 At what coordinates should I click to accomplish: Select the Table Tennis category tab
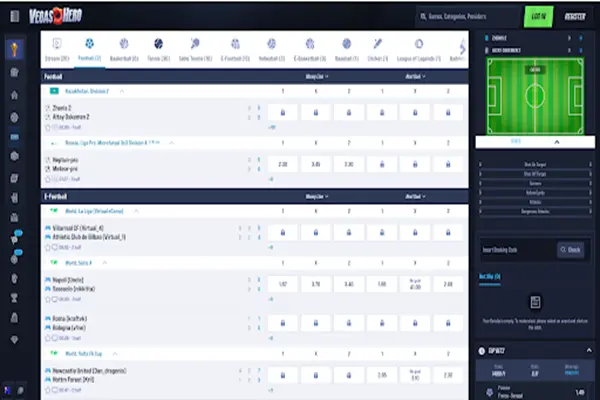pos(195,49)
